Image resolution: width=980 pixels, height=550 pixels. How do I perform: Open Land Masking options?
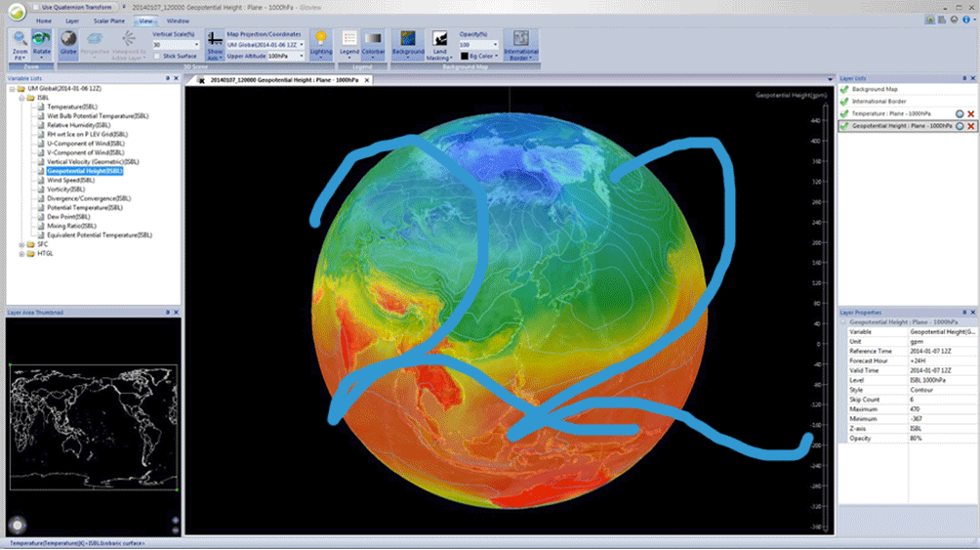(x=440, y=45)
